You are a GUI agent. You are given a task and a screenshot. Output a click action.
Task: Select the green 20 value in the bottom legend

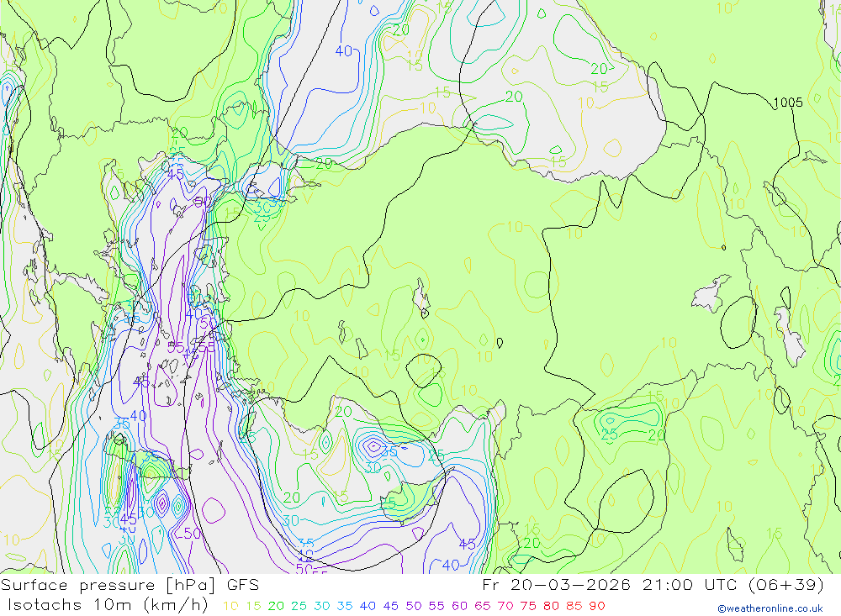click(276, 606)
